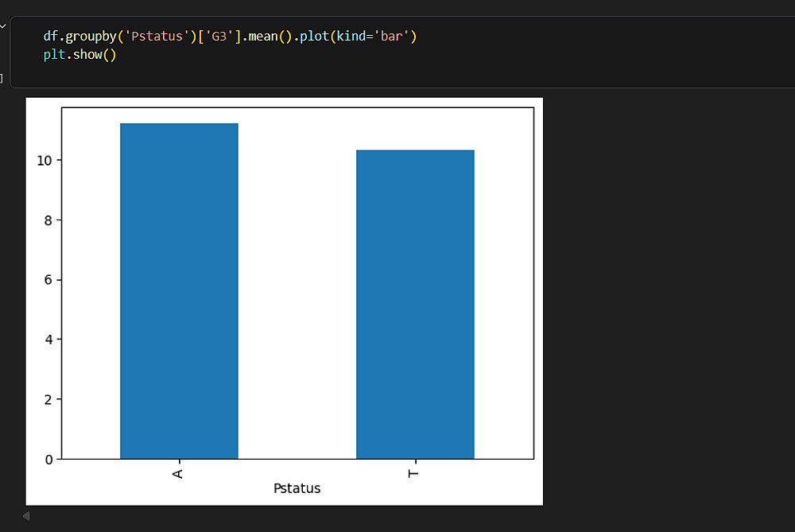Click the A tick label on x-axis
795x532 pixels.
point(178,473)
